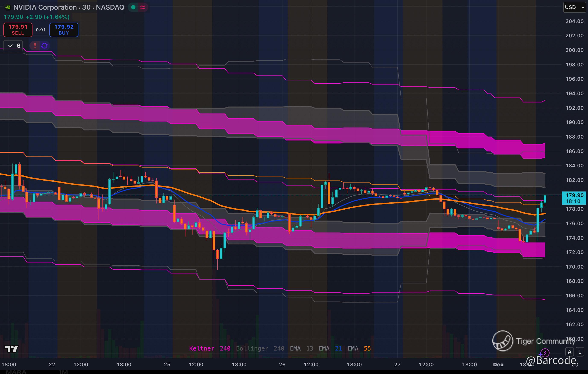Click the orange EMA 55 label
Screen dimensions: 588x374
359,348
